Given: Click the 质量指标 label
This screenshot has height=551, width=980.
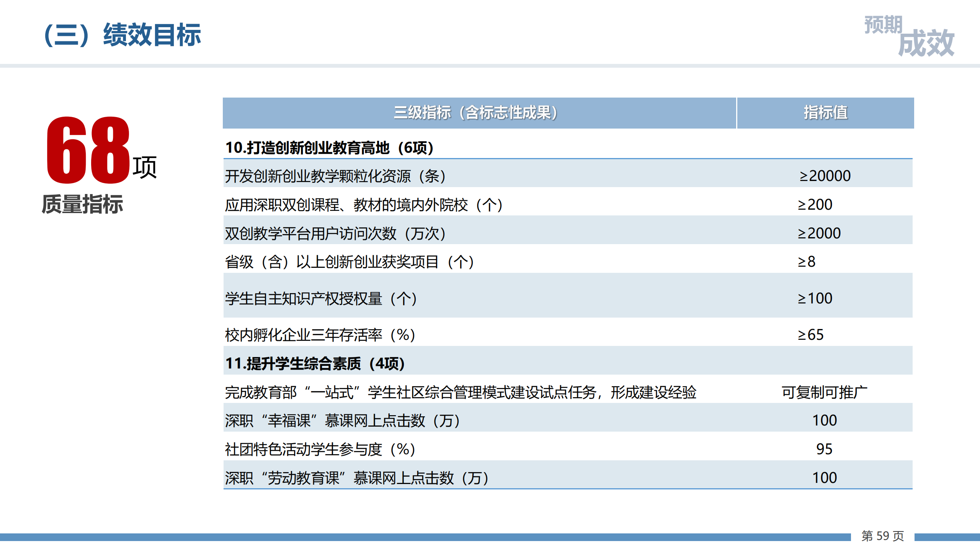Looking at the screenshot, I should coord(82,204).
